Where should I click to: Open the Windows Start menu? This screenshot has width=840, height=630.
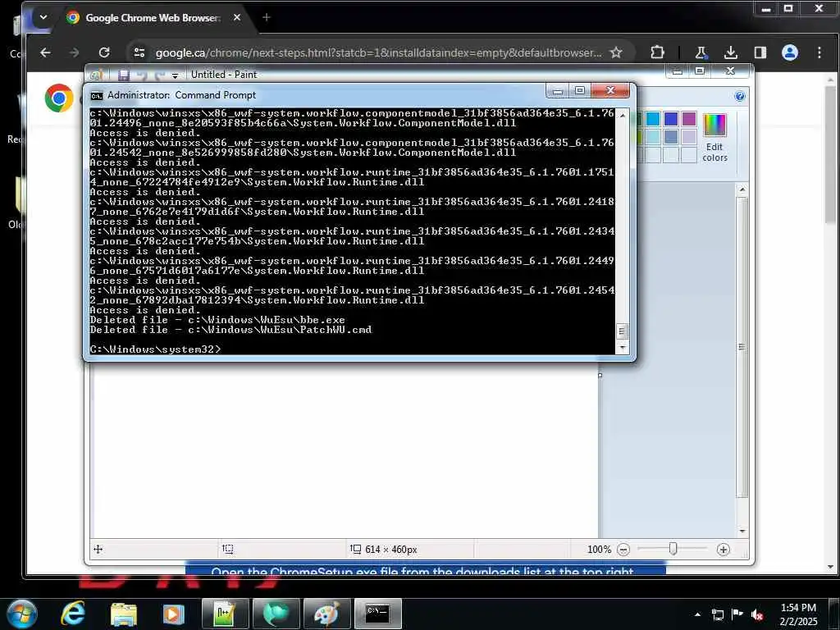pyautogui.click(x=22, y=614)
